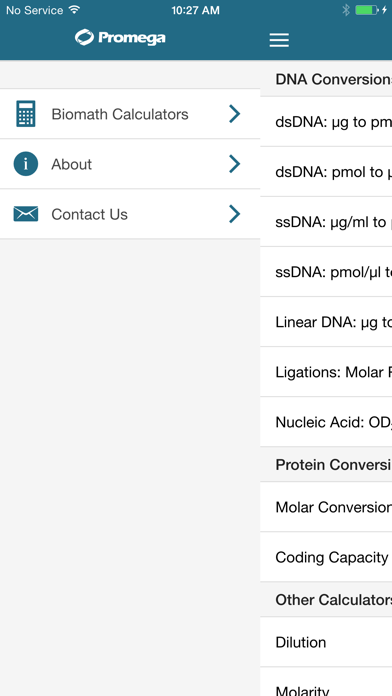
Task: Click the Wi-Fi icon in status bar
Action: 75,10
